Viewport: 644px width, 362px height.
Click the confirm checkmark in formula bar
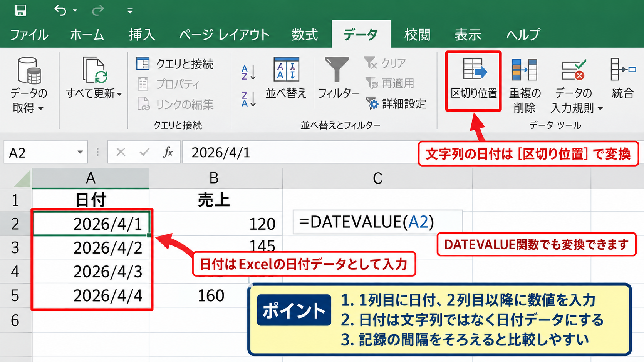click(x=144, y=152)
